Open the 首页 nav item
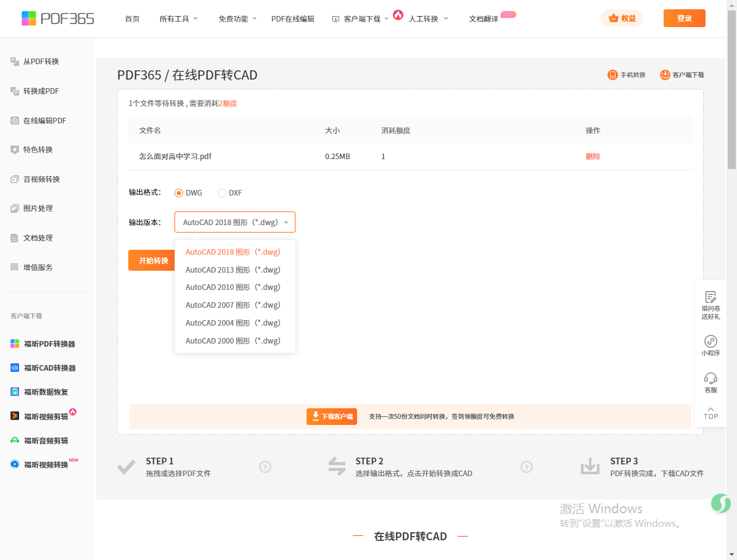This screenshot has width=737, height=560. pos(132,19)
